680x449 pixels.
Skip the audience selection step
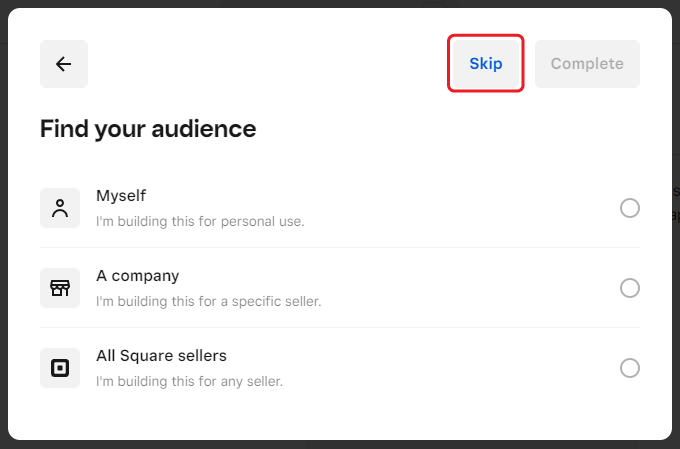(x=486, y=64)
